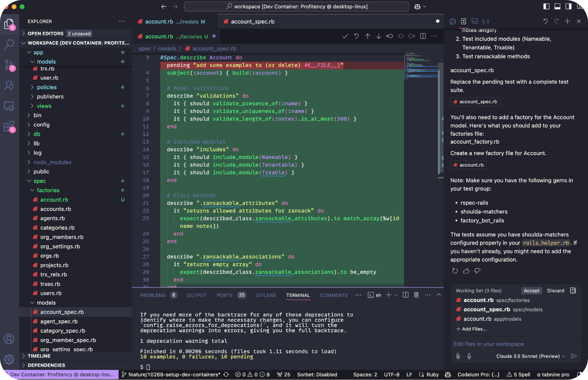Accept all changes with the checkmark icon

[345, 36]
